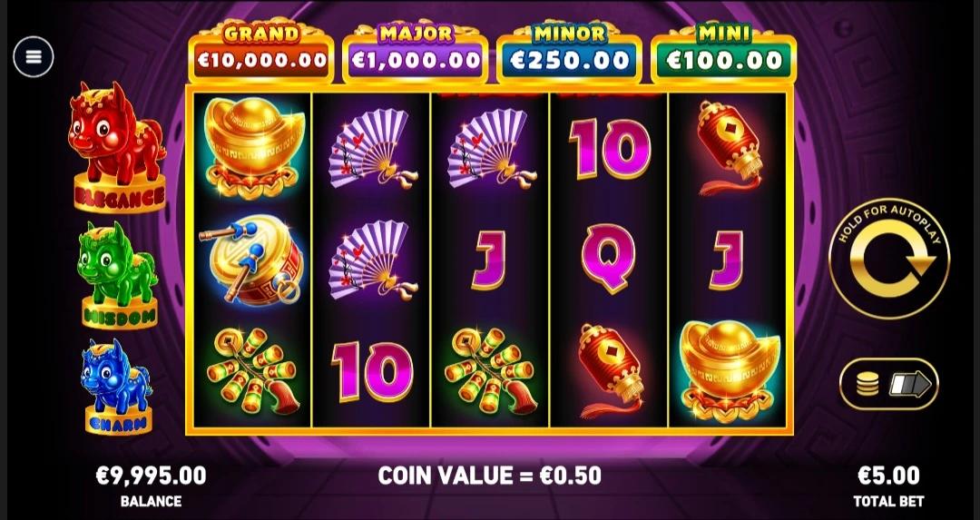Open the Minor €250.00 jackpot panel
The image size is (980, 520).
click(x=569, y=53)
